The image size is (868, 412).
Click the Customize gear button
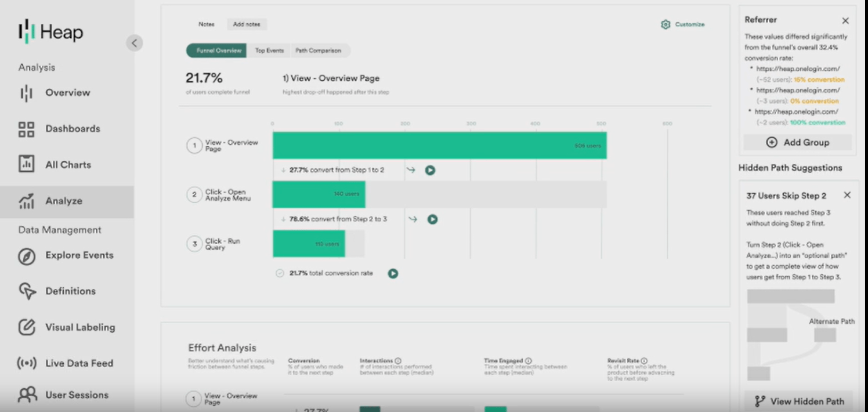[x=682, y=24]
